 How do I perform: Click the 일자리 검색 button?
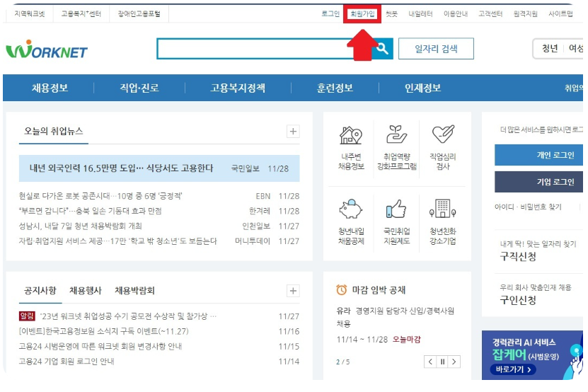coord(436,48)
